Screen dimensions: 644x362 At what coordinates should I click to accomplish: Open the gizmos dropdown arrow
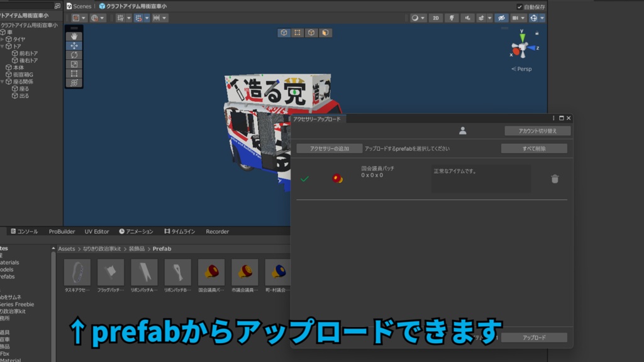point(542,18)
